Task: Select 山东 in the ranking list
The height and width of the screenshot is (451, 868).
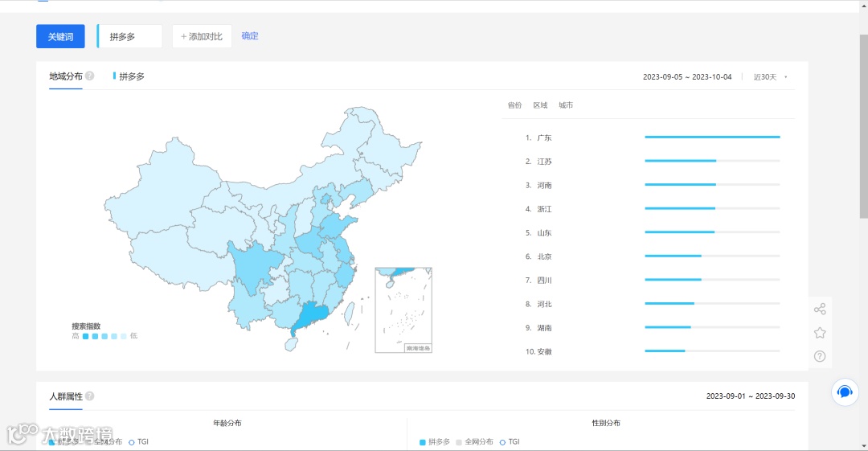Action: pos(544,232)
